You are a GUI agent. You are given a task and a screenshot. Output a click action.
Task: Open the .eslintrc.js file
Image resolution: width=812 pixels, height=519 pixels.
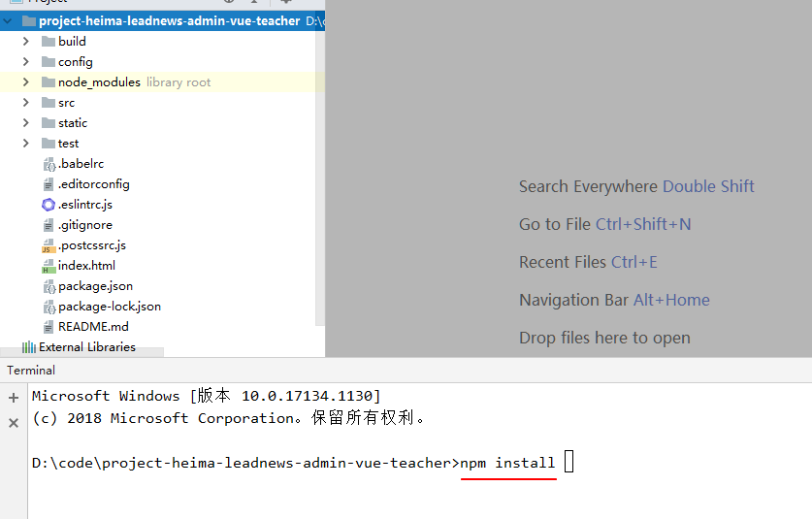tap(85, 205)
